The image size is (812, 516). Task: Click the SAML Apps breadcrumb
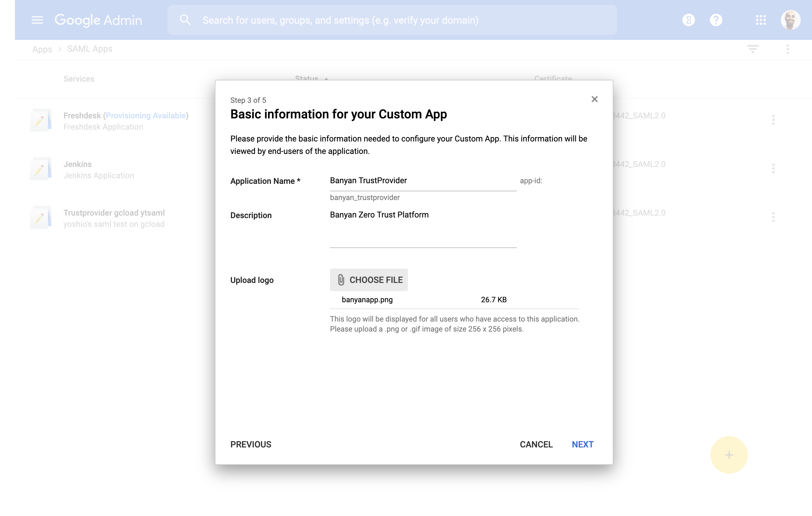[x=90, y=49]
